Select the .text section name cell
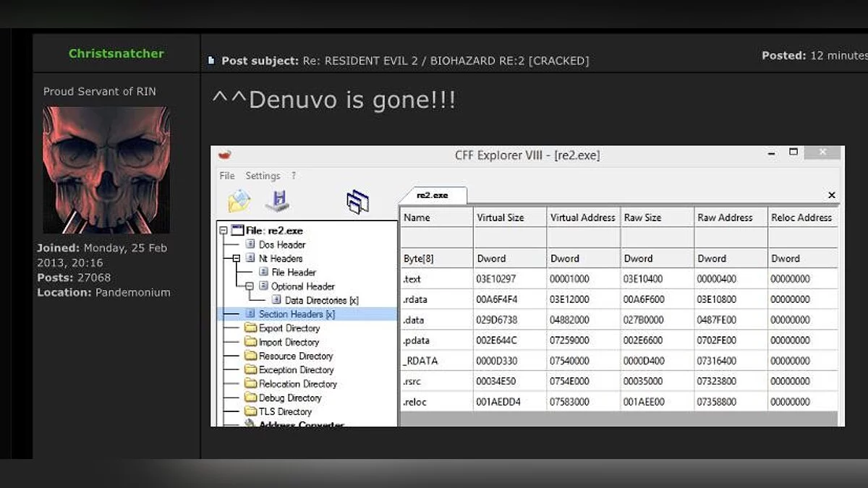The width and height of the screenshot is (868, 488). point(437,278)
